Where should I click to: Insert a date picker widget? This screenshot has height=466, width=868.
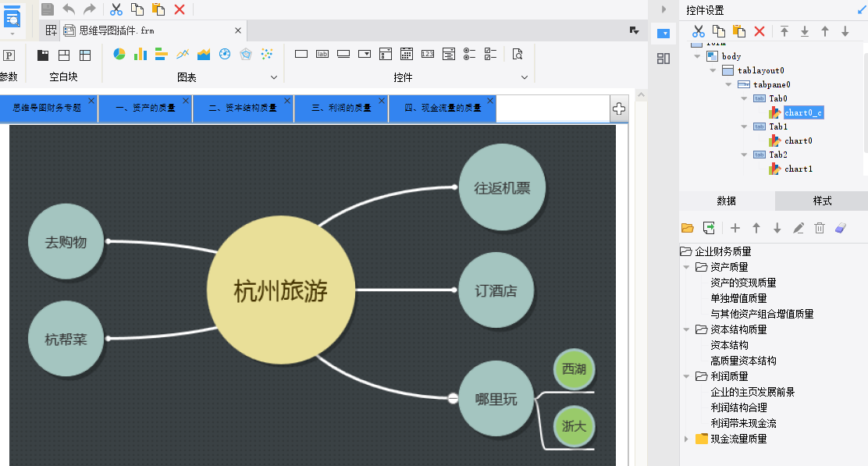[x=406, y=54]
